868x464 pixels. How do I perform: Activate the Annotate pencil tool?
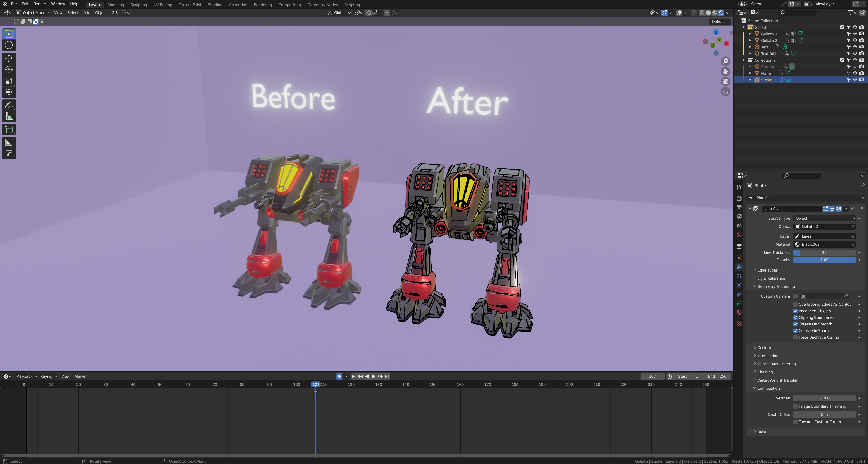[x=9, y=105]
